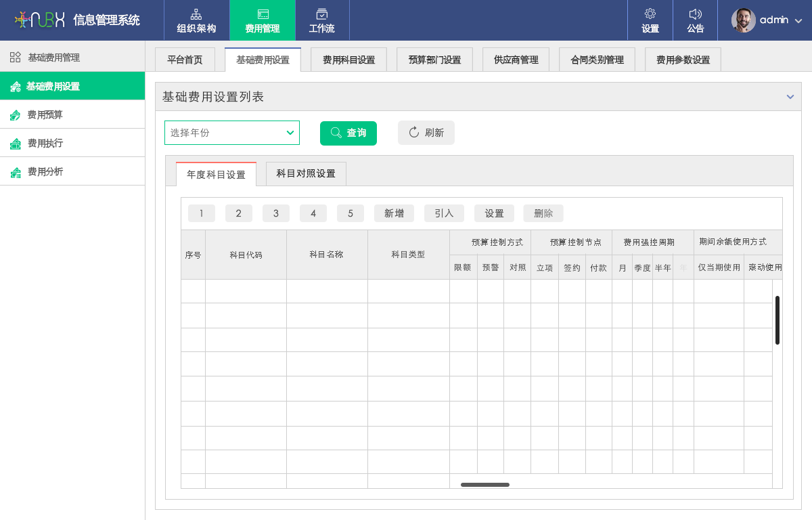Select the 费用管理 module icon
Image resolution: width=812 pixels, height=520 pixels.
point(263,14)
